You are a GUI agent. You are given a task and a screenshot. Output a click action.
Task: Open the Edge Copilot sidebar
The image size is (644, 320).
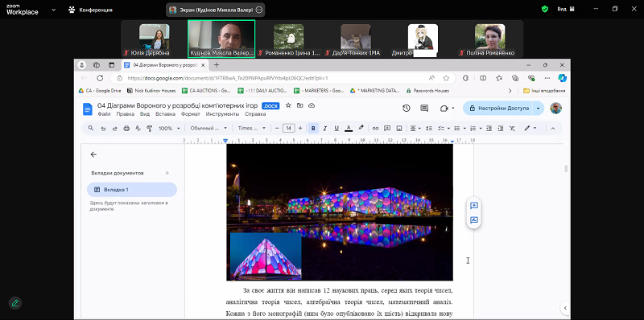[562, 78]
